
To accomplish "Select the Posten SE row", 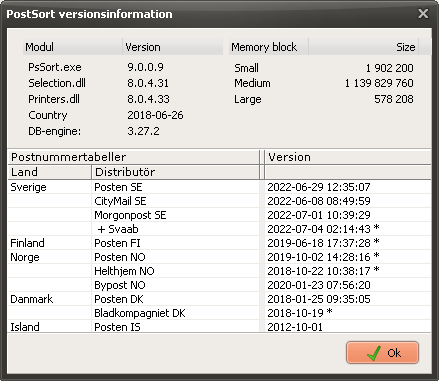I will tap(219, 187).
